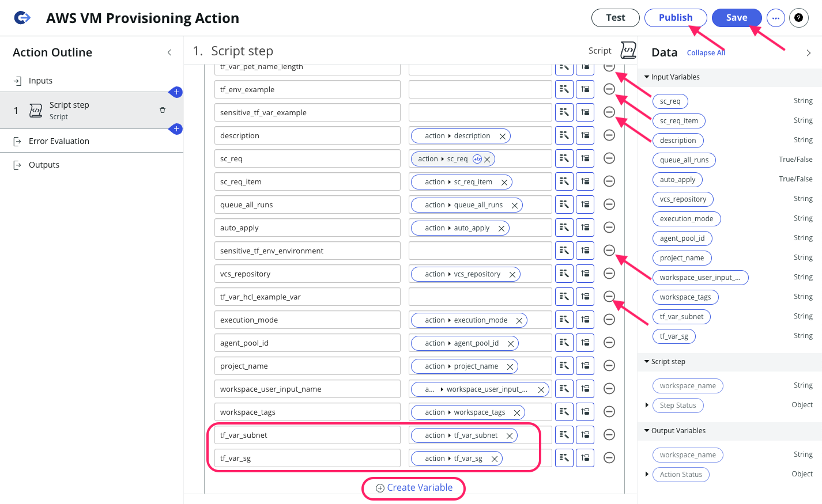Image resolution: width=822 pixels, height=504 pixels.
Task: Click the up-arrow mapping icon next to tf_var_sg
Action: (x=585, y=457)
